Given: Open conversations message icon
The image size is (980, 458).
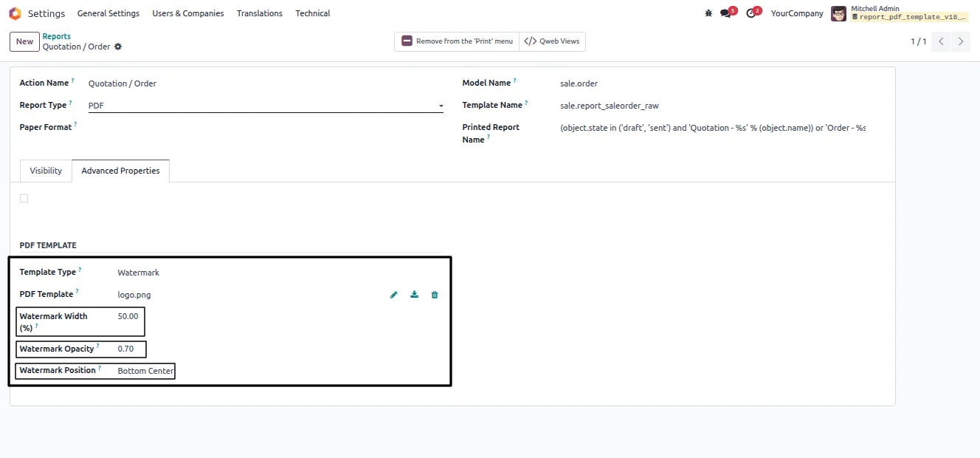Looking at the screenshot, I should click(x=725, y=13).
